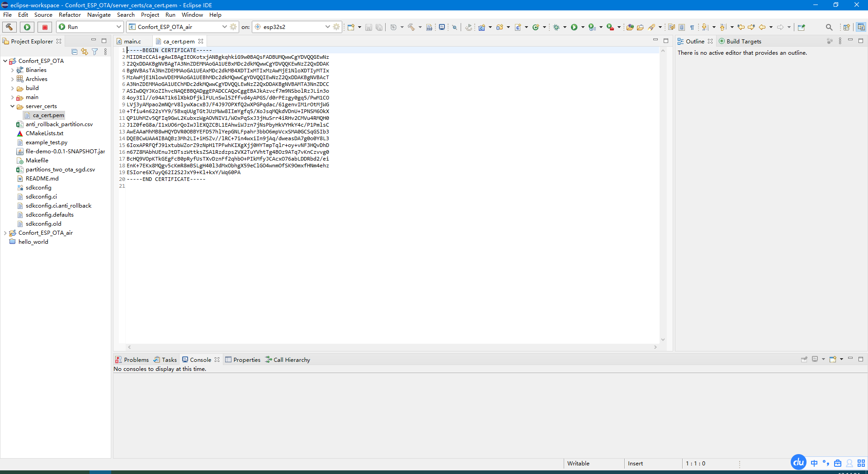Click the Baidu IME du icon
Viewport: 868px width, 474px height.
point(798,462)
